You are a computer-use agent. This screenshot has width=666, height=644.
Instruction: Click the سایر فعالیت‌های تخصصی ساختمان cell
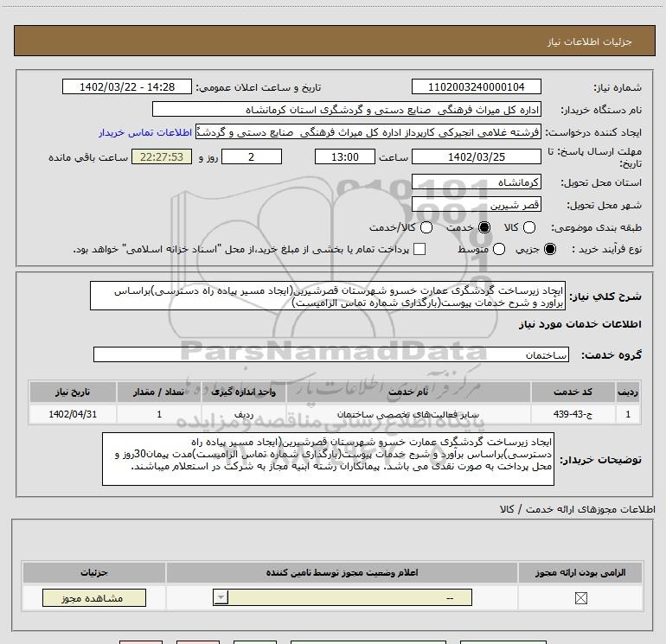[x=408, y=414]
